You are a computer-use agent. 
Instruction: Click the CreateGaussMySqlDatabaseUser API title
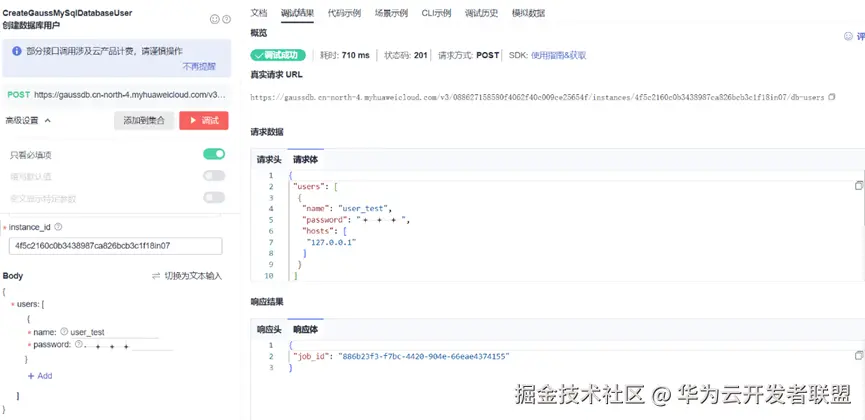[67, 13]
